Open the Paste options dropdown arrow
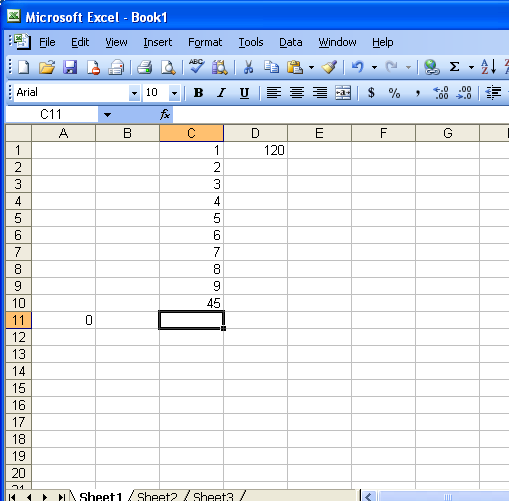This screenshot has width=509, height=501. pos(311,68)
